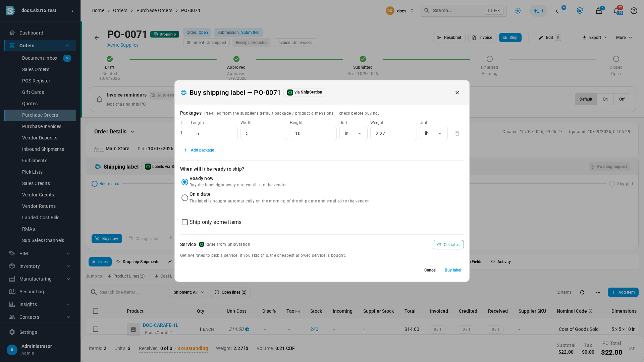Expand the Order Details section
644x362 pixels.
114,132
